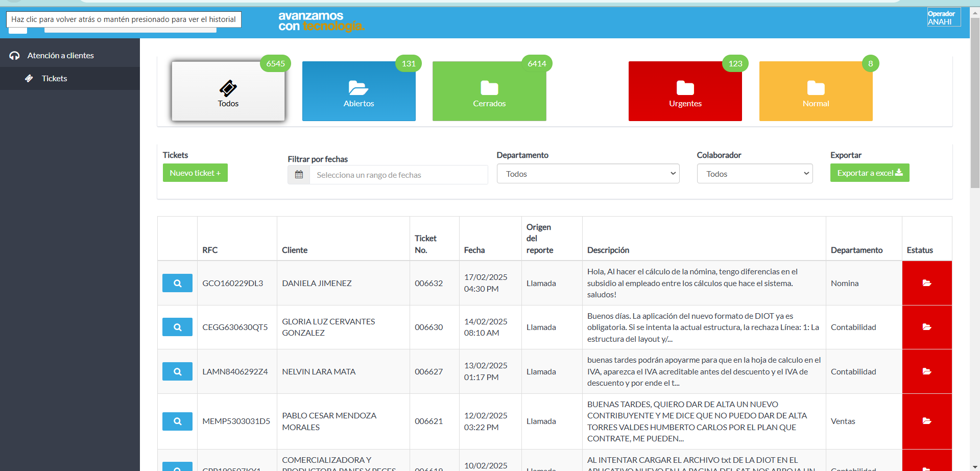Click the calendar icon beside date filter
The width and height of the screenshot is (980, 471).
coord(299,175)
